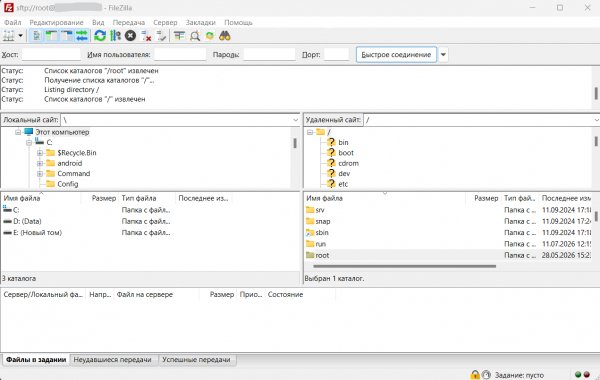Toggle message log display
This screenshot has width=600, height=380.
[x=36, y=36]
